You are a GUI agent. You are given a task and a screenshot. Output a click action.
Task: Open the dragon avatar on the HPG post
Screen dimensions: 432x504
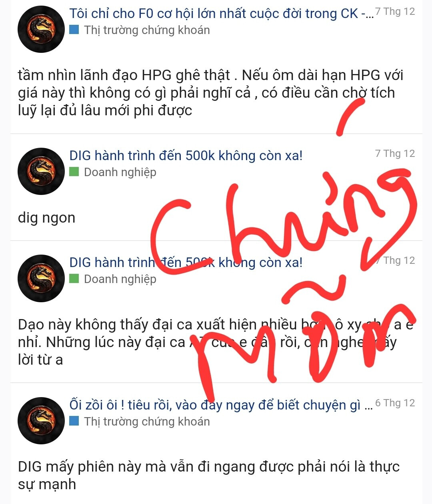[x=41, y=29]
